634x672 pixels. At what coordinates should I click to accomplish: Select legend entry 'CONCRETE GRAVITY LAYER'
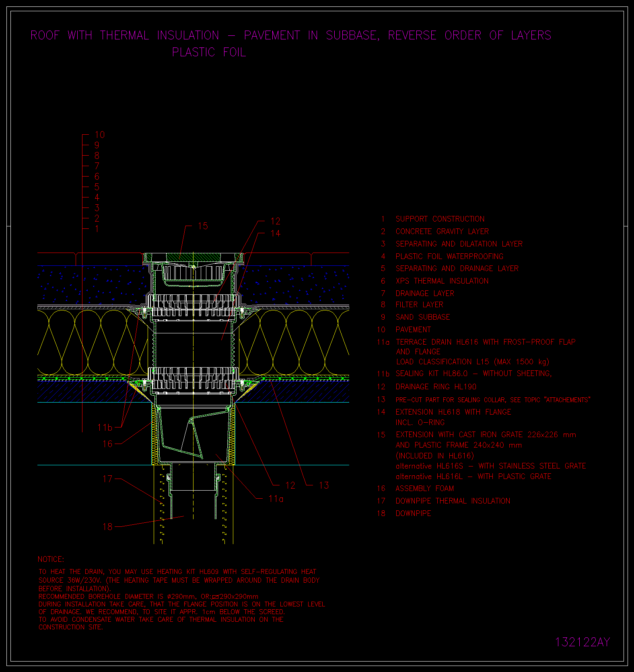[442, 232]
